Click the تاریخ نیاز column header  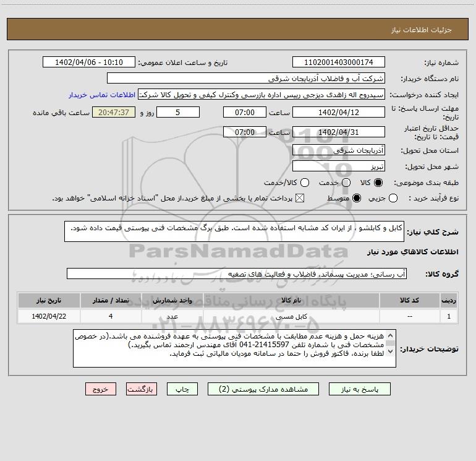[49, 300]
